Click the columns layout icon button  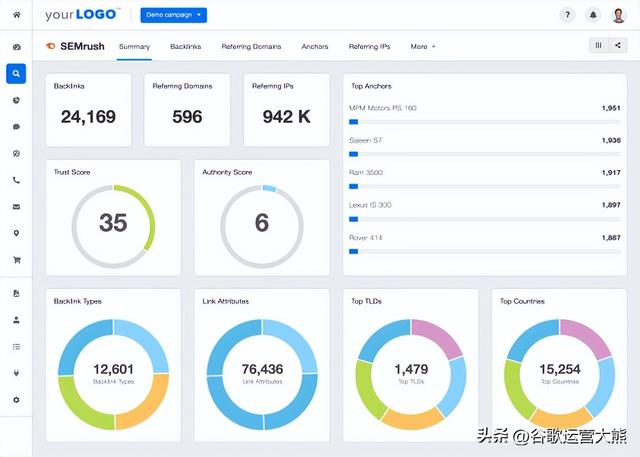pyautogui.click(x=598, y=45)
